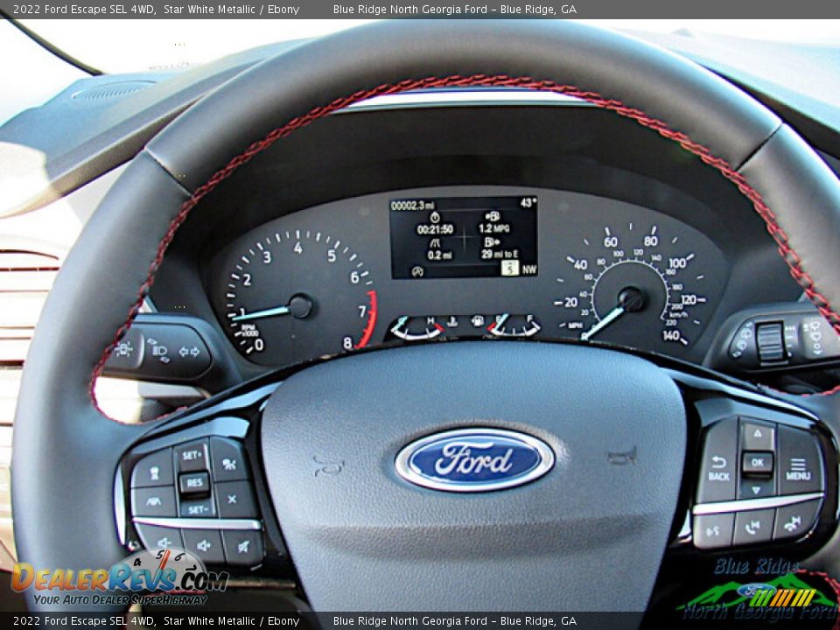Image resolution: width=840 pixels, height=630 pixels.
Task: Tap the tachometer needle hub
Action: tap(300, 306)
